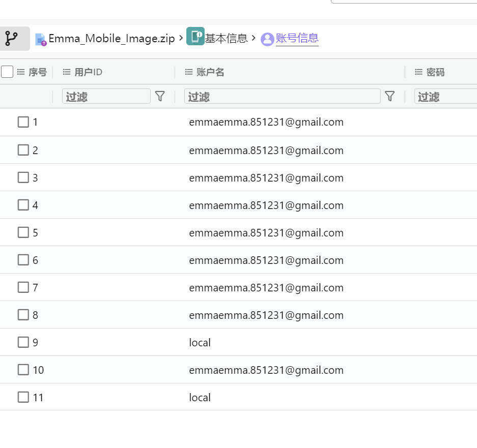Open the underlined 账号信息 link
This screenshot has height=448, width=477.
point(297,39)
